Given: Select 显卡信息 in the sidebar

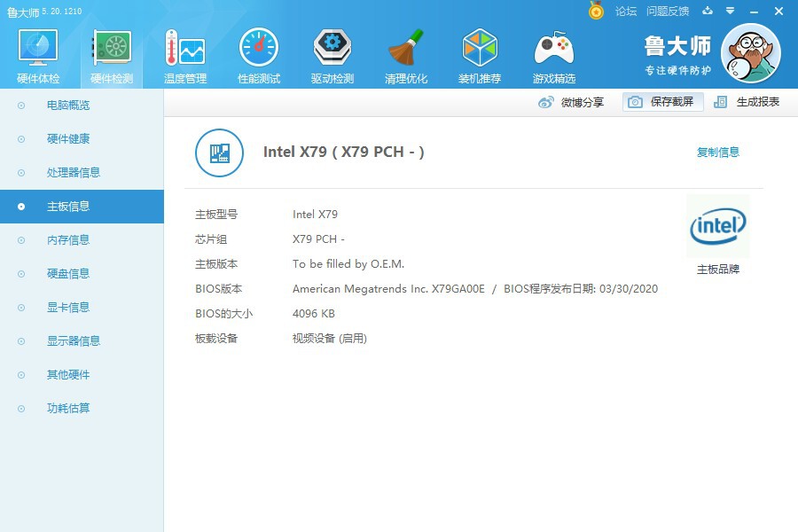Looking at the screenshot, I should (82, 307).
